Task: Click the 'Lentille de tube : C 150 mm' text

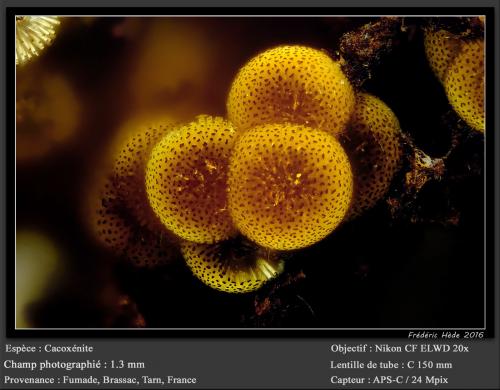Action: tap(391, 365)
